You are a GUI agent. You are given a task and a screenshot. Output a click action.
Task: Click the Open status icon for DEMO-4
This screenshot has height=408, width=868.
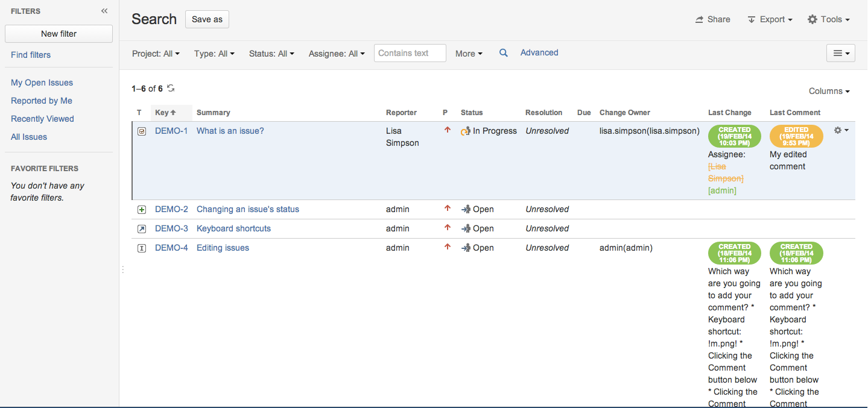(466, 248)
